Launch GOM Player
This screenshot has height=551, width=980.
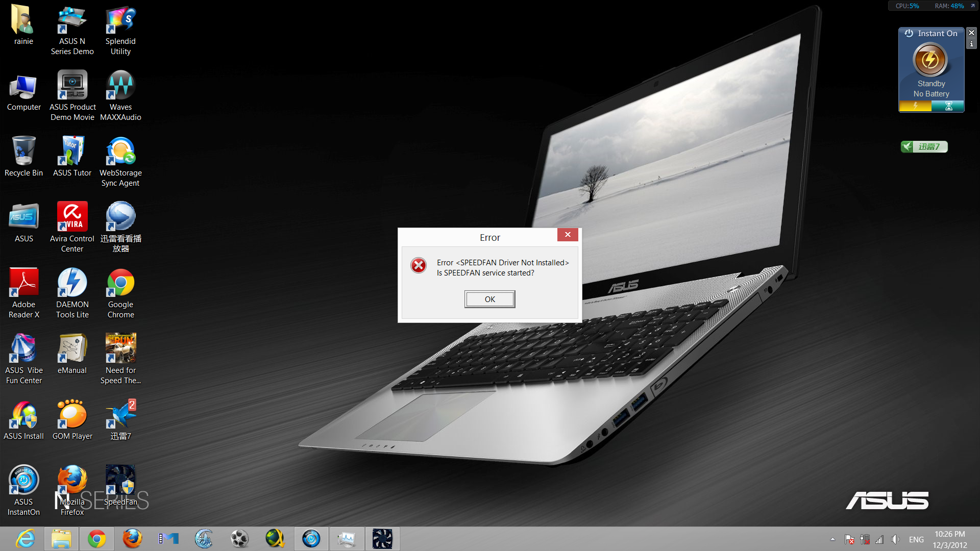point(72,420)
